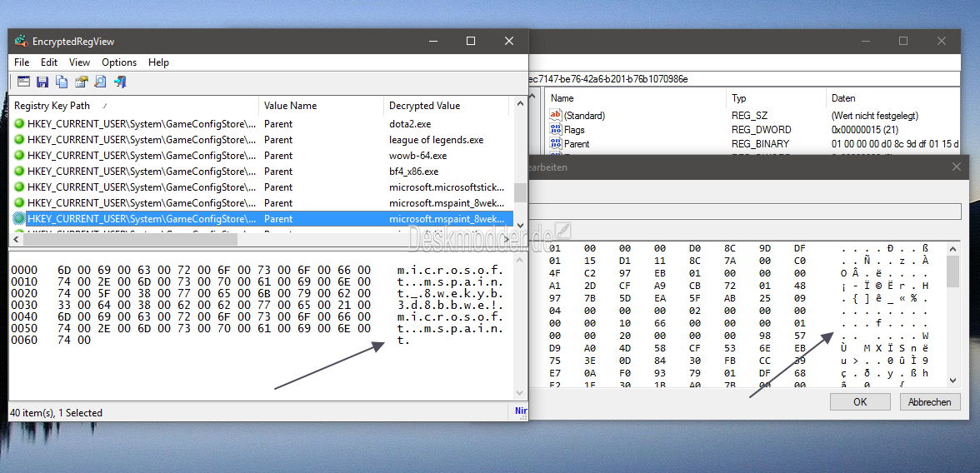Click the hex editor vertical scrollbar thumb
Viewport: 980px width, 473px height.
[952, 271]
